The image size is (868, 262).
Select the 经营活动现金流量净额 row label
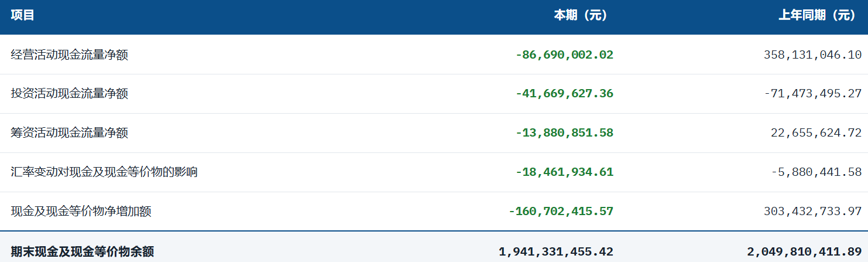(x=70, y=55)
